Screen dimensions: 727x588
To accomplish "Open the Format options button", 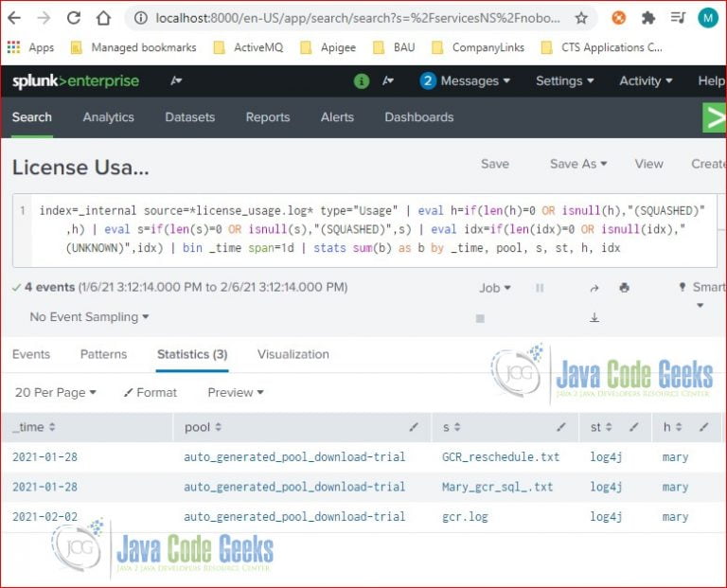I will (151, 393).
